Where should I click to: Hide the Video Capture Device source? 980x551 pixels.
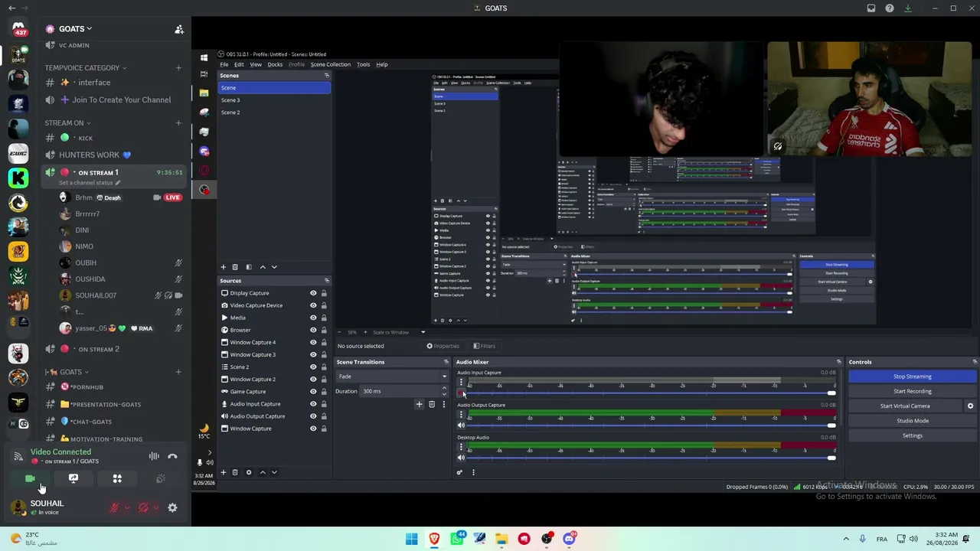[313, 305]
